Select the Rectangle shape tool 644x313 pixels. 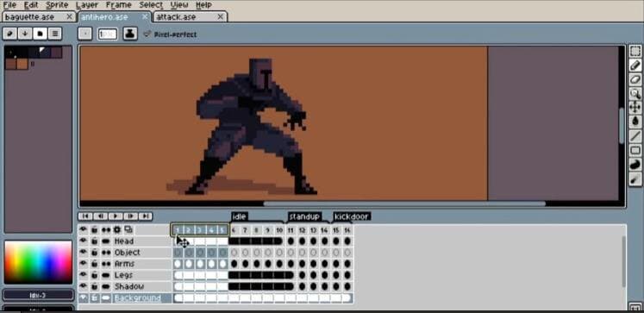tap(635, 150)
